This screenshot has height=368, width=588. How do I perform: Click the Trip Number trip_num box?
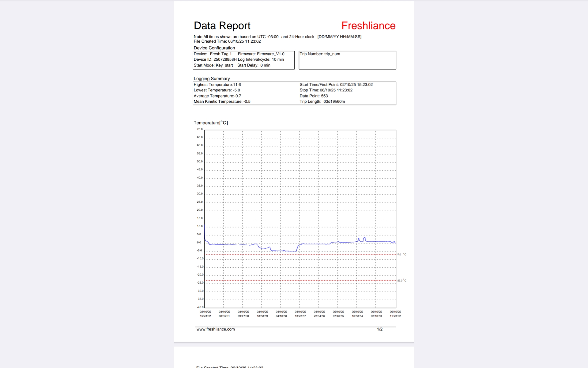pos(347,60)
